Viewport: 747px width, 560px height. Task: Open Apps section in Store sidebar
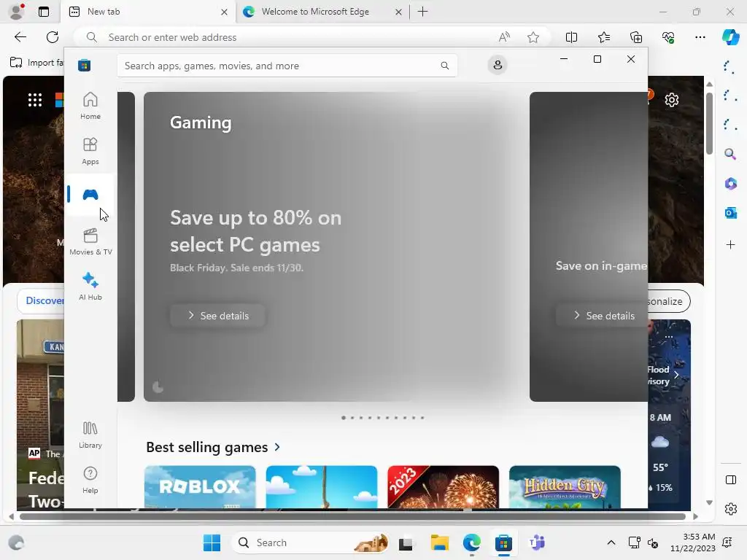pyautogui.click(x=90, y=151)
